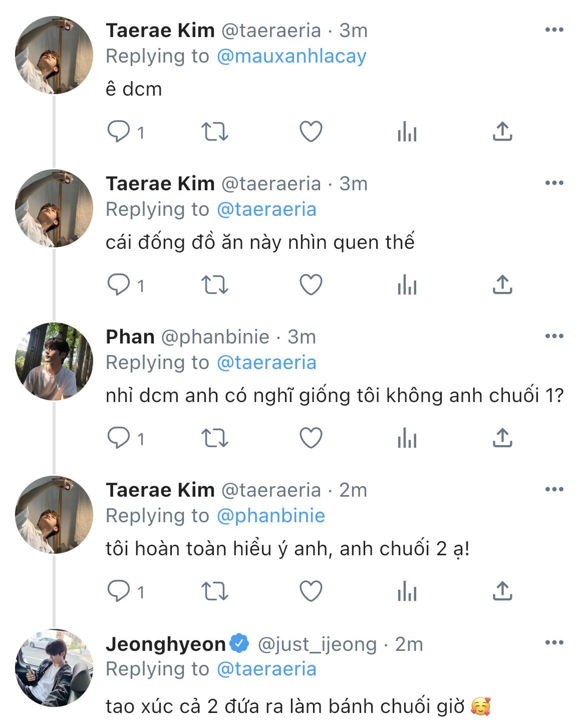Image resolution: width=586 pixels, height=728 pixels.
Task: Like the "anh chuối 2" tweet
Action: (x=311, y=592)
